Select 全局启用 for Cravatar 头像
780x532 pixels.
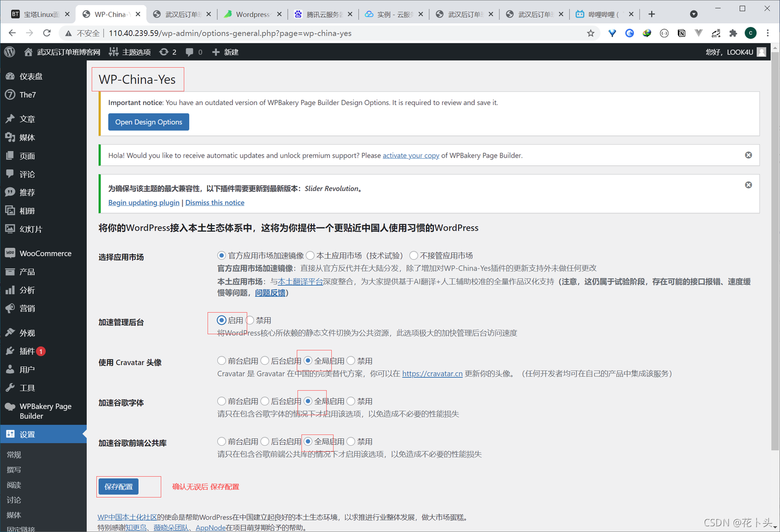click(x=308, y=360)
